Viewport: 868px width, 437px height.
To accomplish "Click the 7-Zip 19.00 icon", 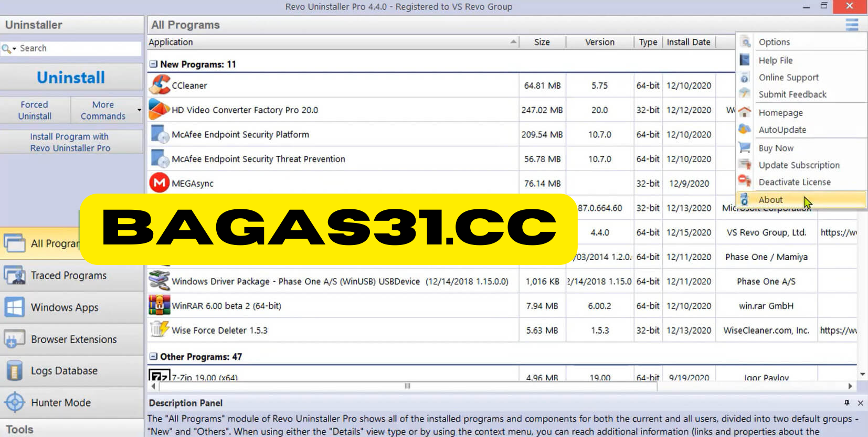I will click(160, 375).
